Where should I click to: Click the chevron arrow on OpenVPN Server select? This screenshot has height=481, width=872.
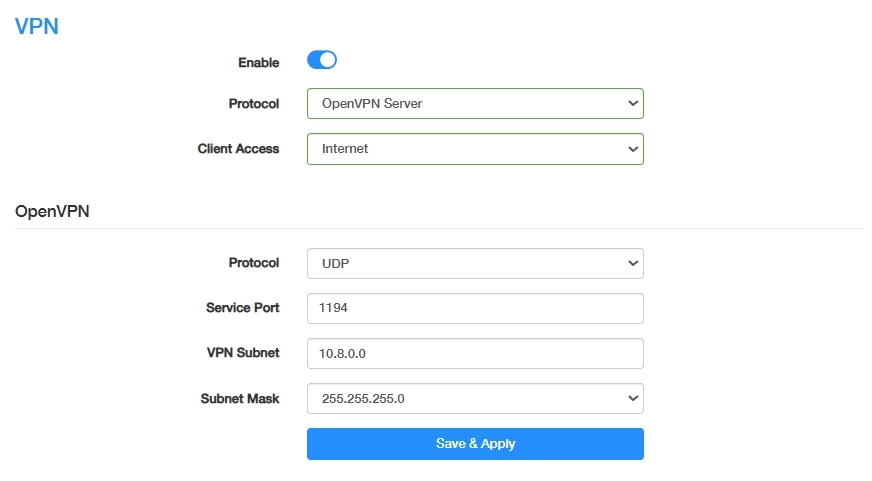(x=632, y=104)
